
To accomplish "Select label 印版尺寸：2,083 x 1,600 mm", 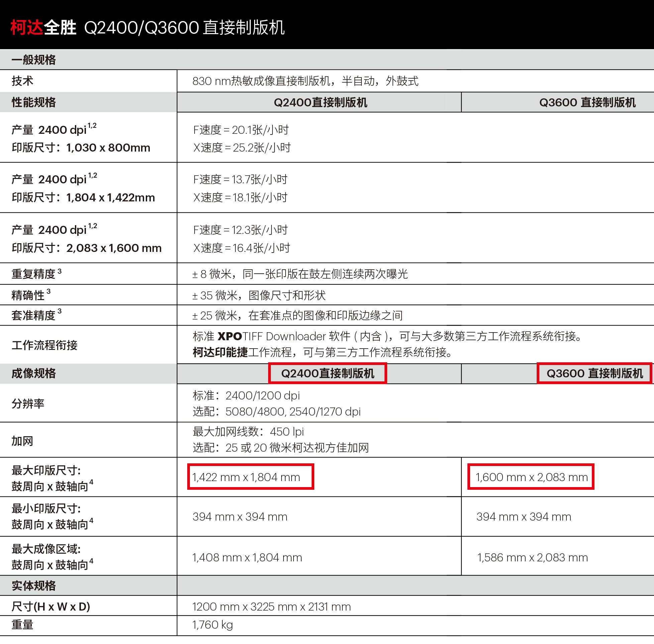I will [x=87, y=248].
